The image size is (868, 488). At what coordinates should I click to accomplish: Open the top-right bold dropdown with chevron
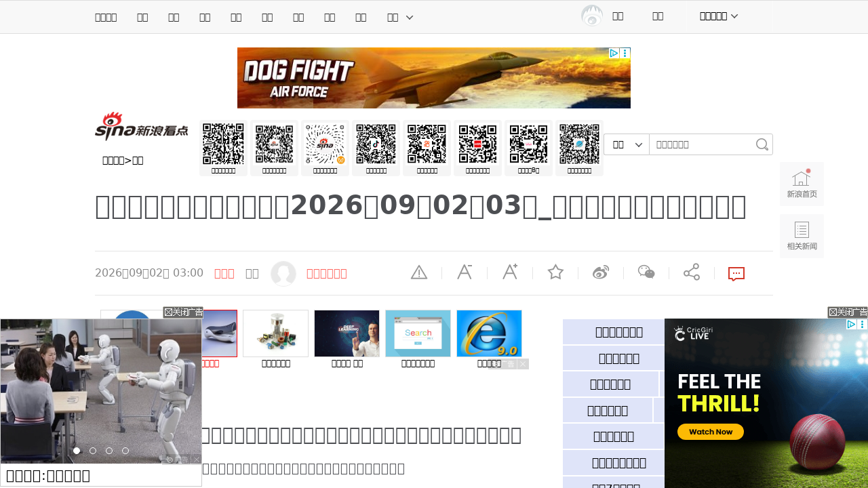point(719,16)
